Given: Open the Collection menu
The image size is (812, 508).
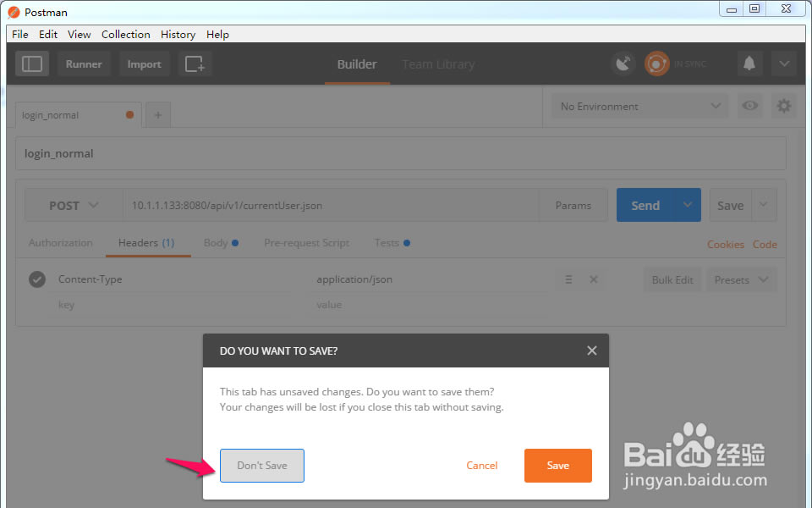Looking at the screenshot, I should 126,34.
